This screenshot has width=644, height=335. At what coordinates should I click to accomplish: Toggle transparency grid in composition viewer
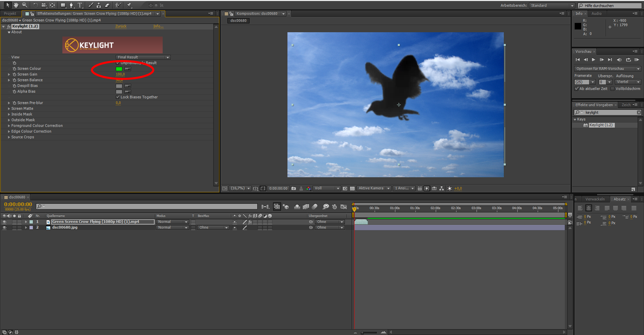[x=352, y=188]
